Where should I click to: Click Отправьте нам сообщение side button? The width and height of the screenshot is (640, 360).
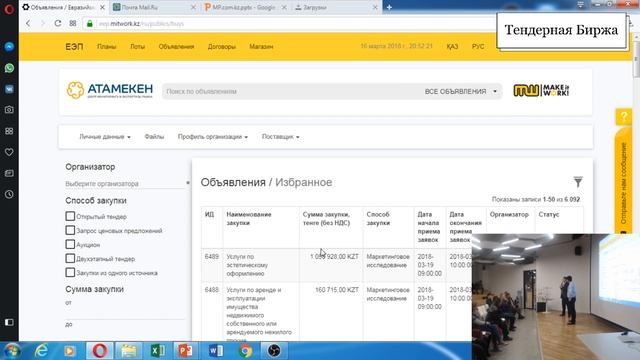pos(624,182)
